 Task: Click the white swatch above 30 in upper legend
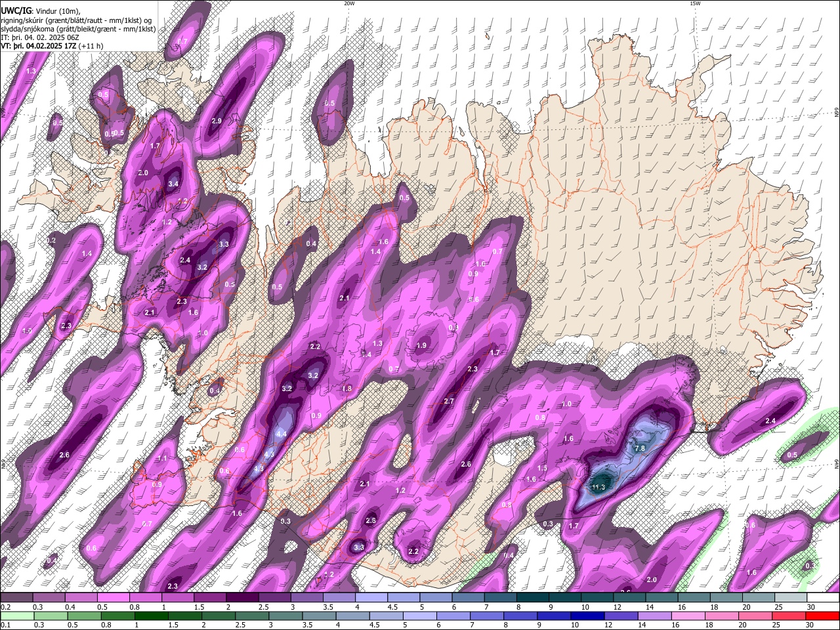click(823, 598)
